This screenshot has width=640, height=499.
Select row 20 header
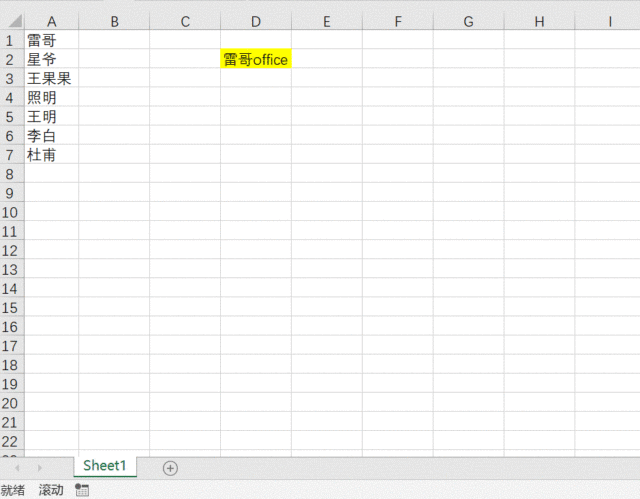click(x=12, y=403)
